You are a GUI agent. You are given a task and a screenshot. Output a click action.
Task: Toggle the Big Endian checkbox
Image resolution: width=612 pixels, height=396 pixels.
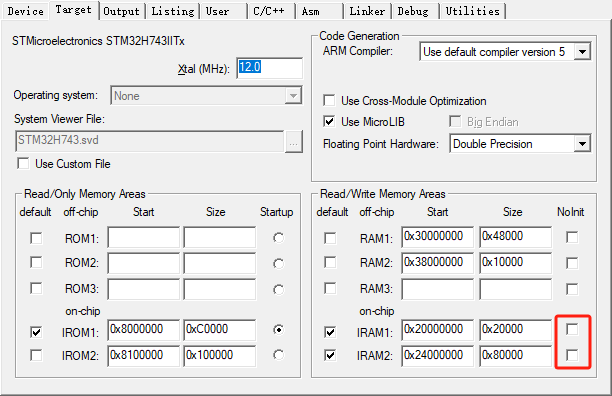point(455,121)
